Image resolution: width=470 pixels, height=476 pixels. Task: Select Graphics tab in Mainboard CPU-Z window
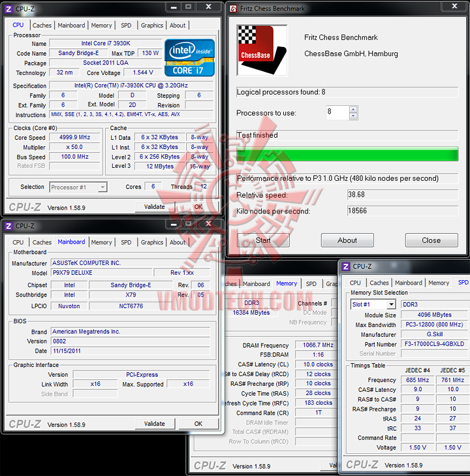point(151,242)
